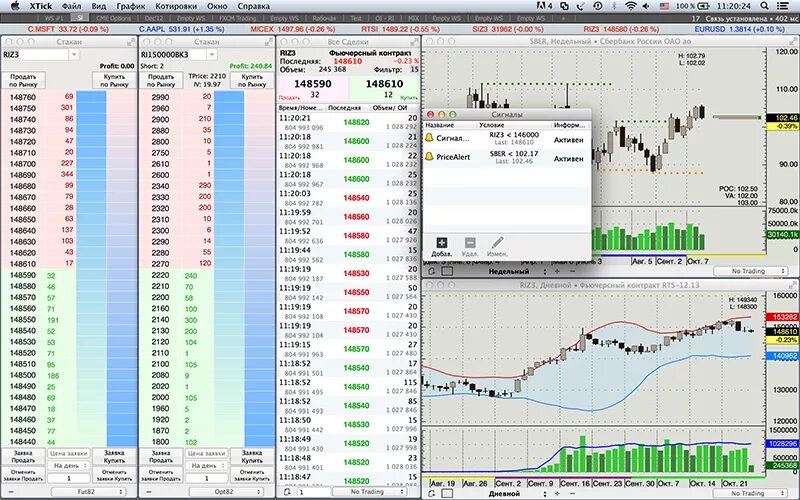Click bell icon of Сигнал... row
This screenshot has height=500, width=800.
click(430, 138)
